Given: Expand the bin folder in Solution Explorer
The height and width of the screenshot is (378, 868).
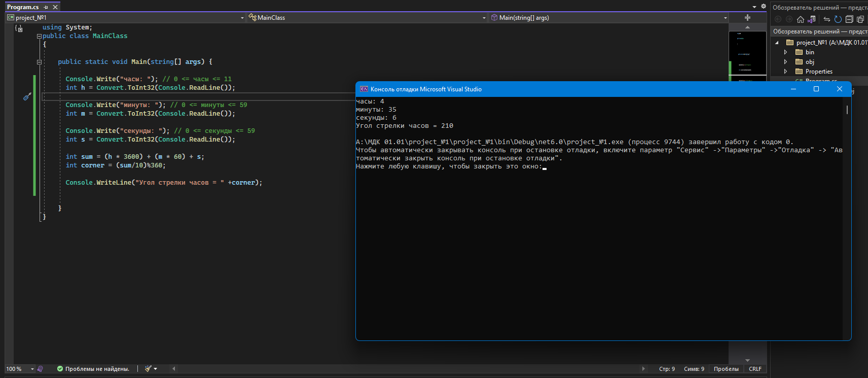Looking at the screenshot, I should click(x=785, y=52).
